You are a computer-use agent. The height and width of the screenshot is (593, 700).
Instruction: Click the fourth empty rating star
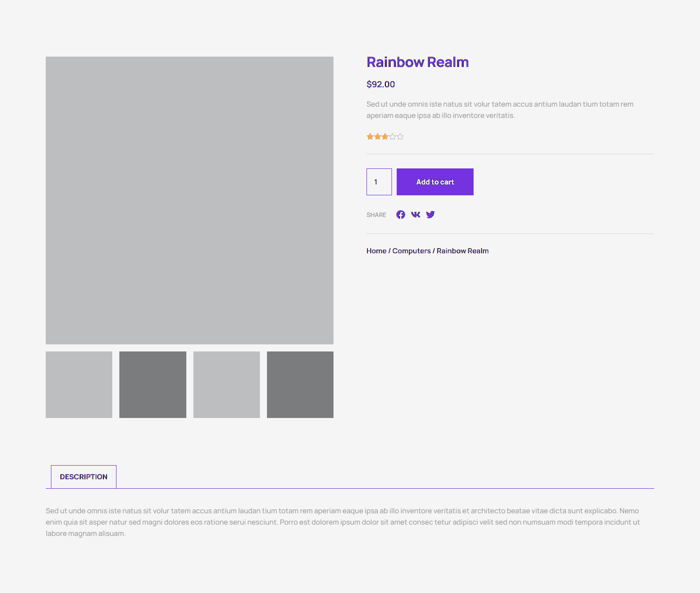393,137
